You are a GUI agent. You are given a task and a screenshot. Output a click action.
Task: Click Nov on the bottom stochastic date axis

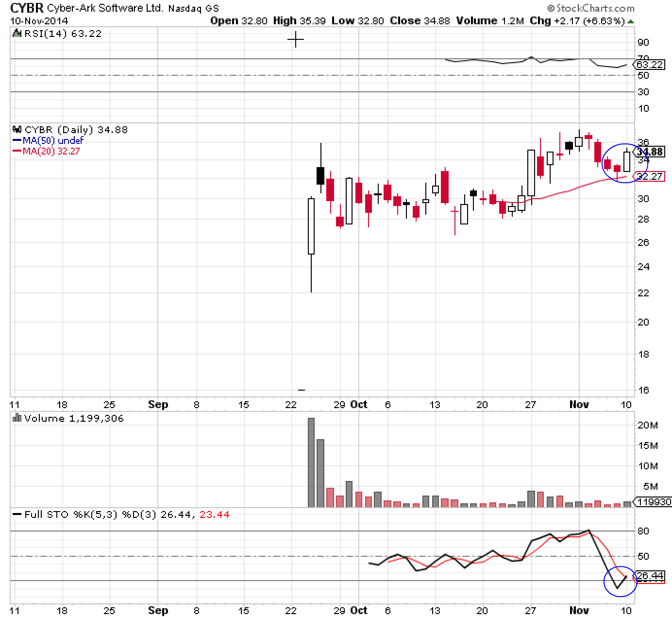point(579,610)
